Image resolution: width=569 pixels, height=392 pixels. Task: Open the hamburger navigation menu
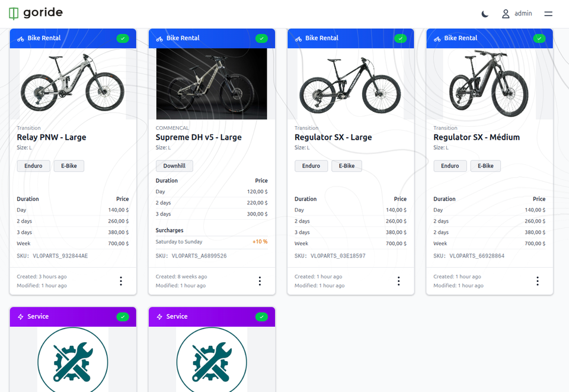[548, 13]
